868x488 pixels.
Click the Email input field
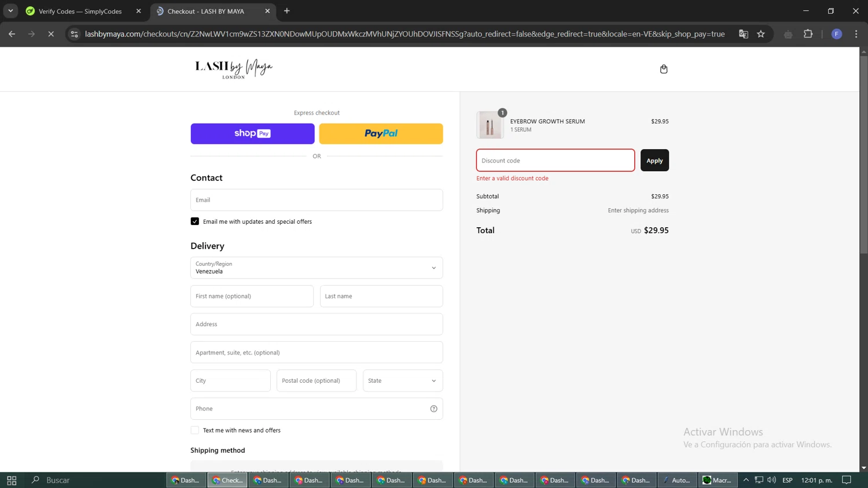coord(317,200)
